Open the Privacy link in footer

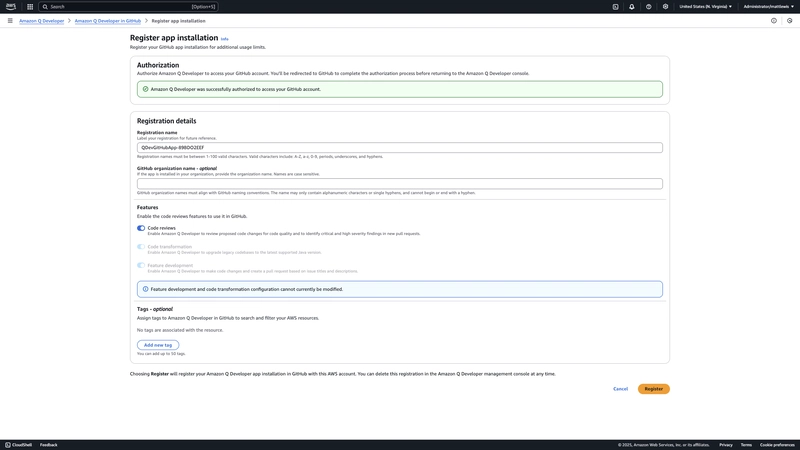click(726, 445)
